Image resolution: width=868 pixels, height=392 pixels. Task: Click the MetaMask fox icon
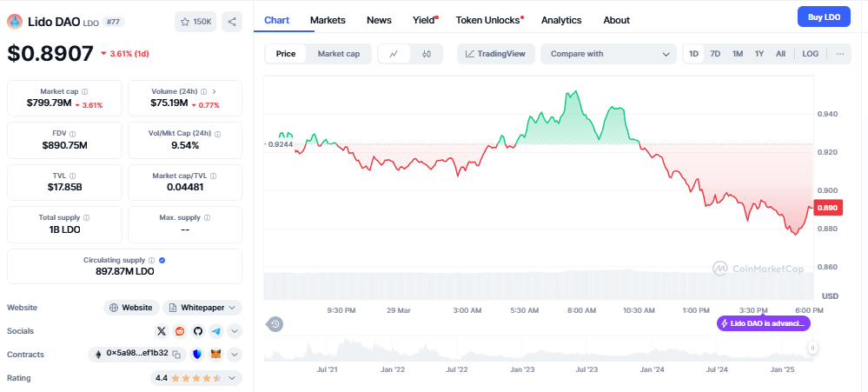(215, 355)
